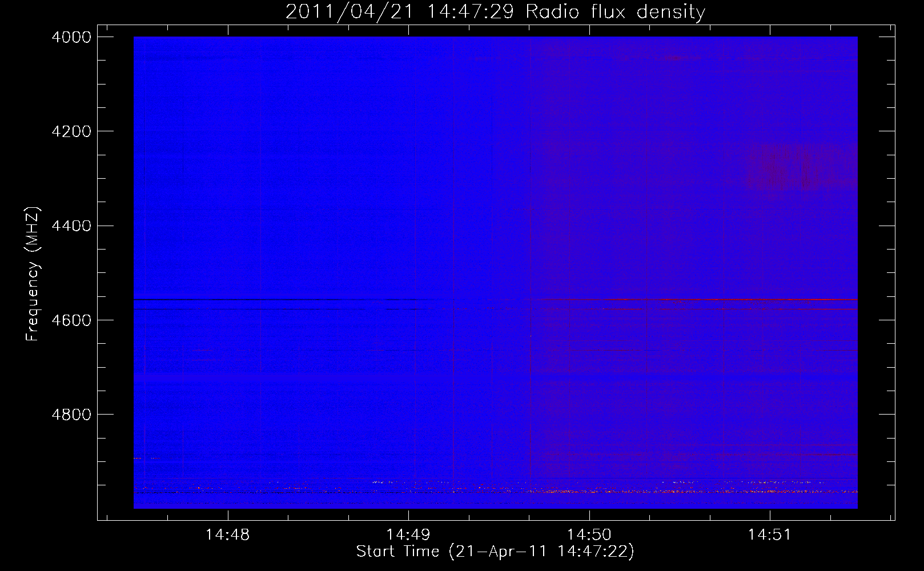Screen dimensions: 924x571
Task: Click the 14:50 time tick label
Action: 589,535
